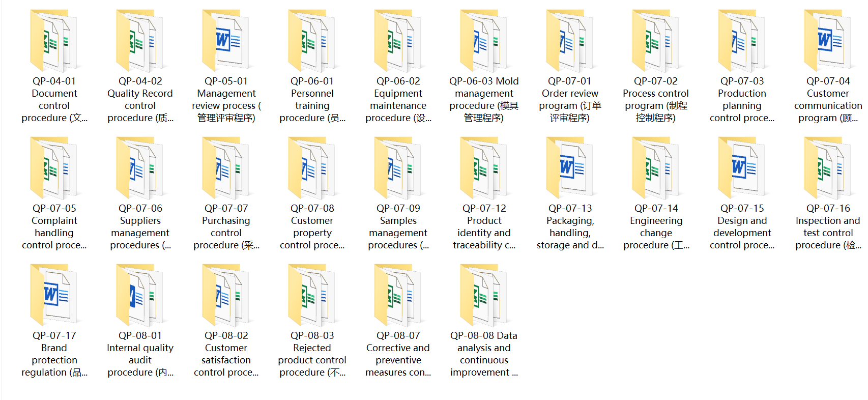This screenshot has height=400, width=868.
Task: Click the label text 'QP-05-01 Management review process'
Action: (x=226, y=99)
